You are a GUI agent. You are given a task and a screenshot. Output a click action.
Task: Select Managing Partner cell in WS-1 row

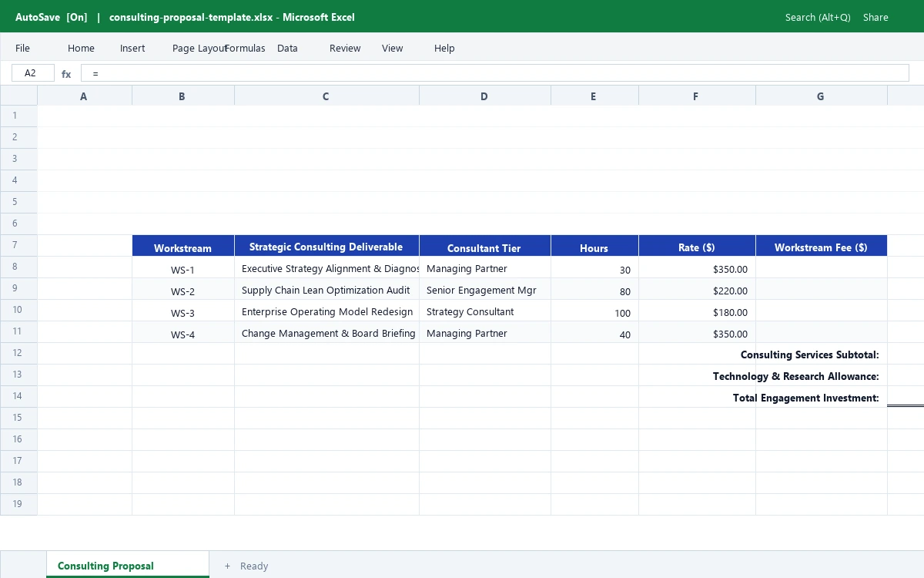click(485, 267)
